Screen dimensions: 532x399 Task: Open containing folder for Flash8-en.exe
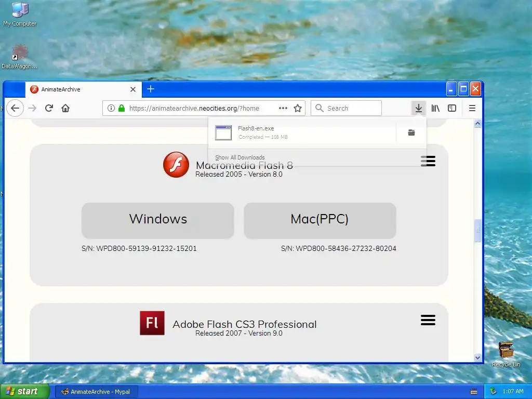point(411,132)
